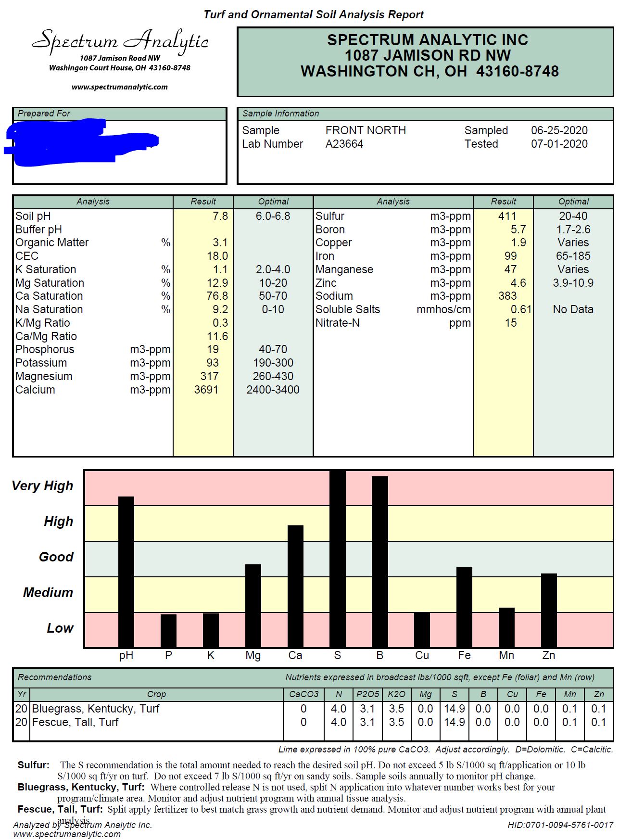Click the Turf and Ornamental Soil Analysis Report title
619x840 pixels.
(314, 14)
